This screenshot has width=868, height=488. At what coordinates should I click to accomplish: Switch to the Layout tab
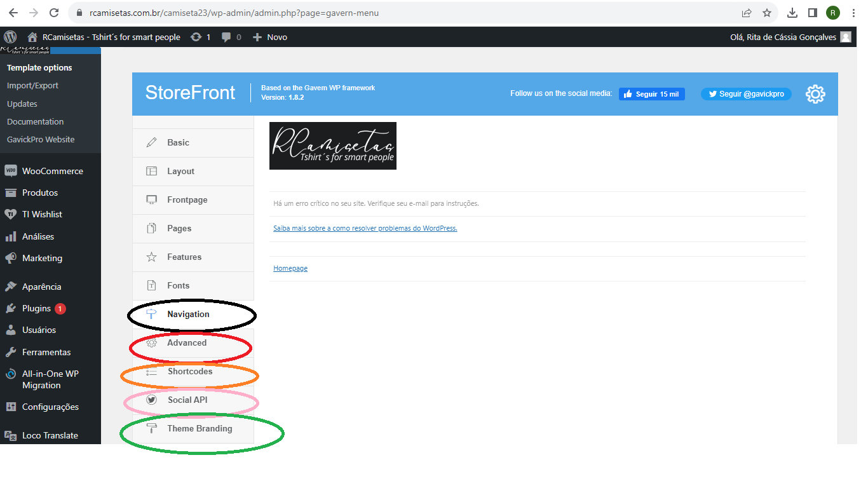(x=193, y=172)
